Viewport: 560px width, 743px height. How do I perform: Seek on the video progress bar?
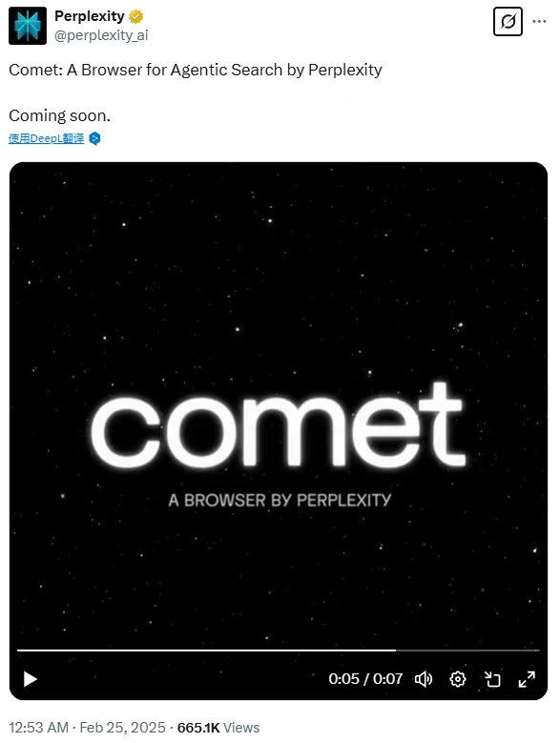[279, 650]
